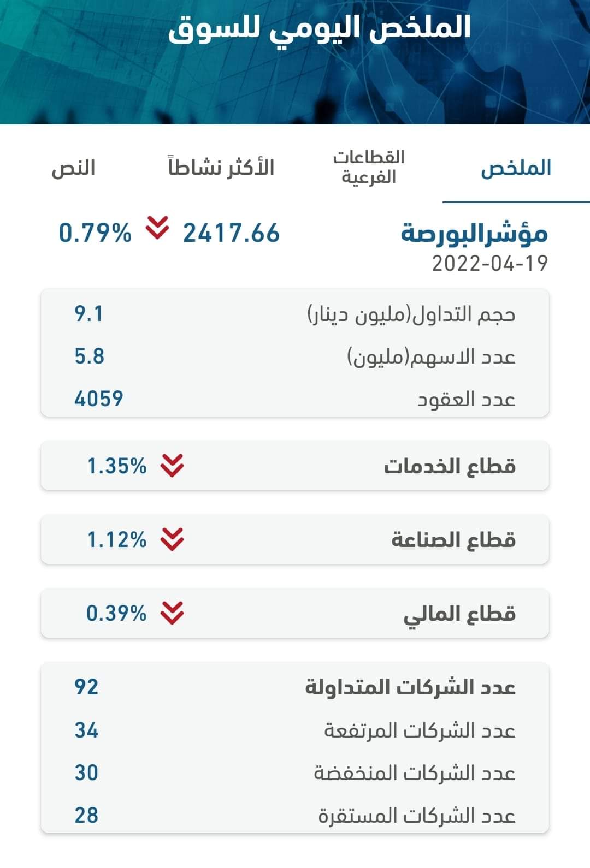Tap the مؤشر البورصة heading
Image resolution: width=590 pixels, height=868 pixels.
click(474, 234)
